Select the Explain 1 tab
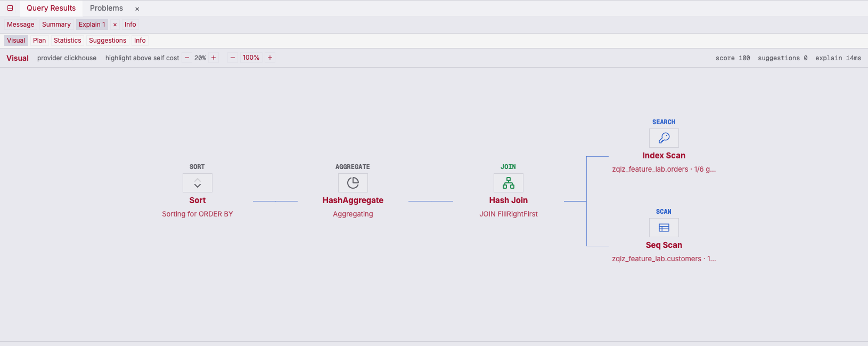 coord(92,25)
